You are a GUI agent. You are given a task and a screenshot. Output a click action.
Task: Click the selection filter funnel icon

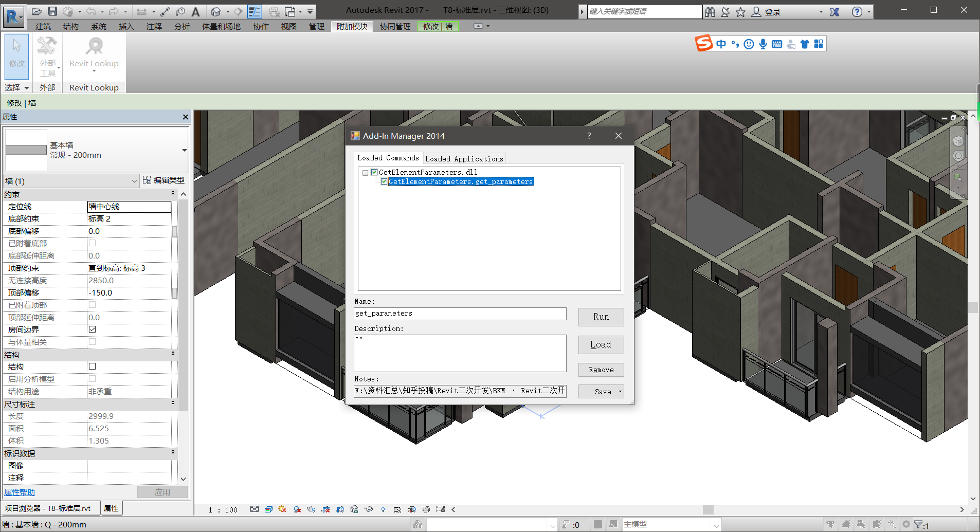pyautogui.click(x=918, y=525)
